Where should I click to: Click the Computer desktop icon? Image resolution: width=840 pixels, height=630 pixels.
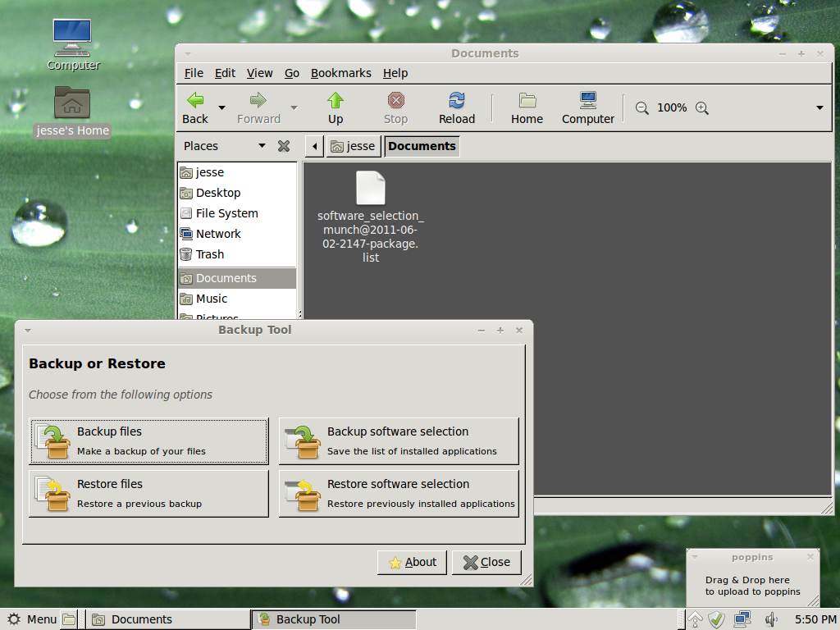click(73, 45)
